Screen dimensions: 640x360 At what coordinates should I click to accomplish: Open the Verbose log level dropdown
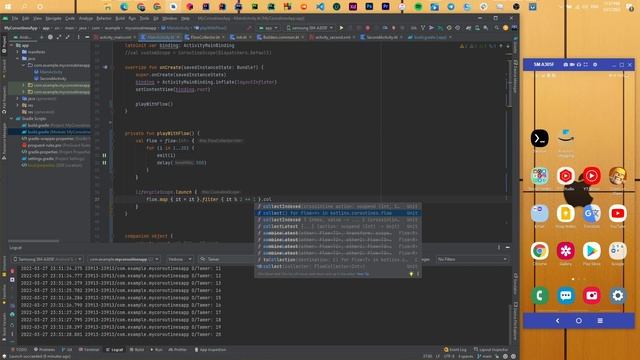pos(179,259)
